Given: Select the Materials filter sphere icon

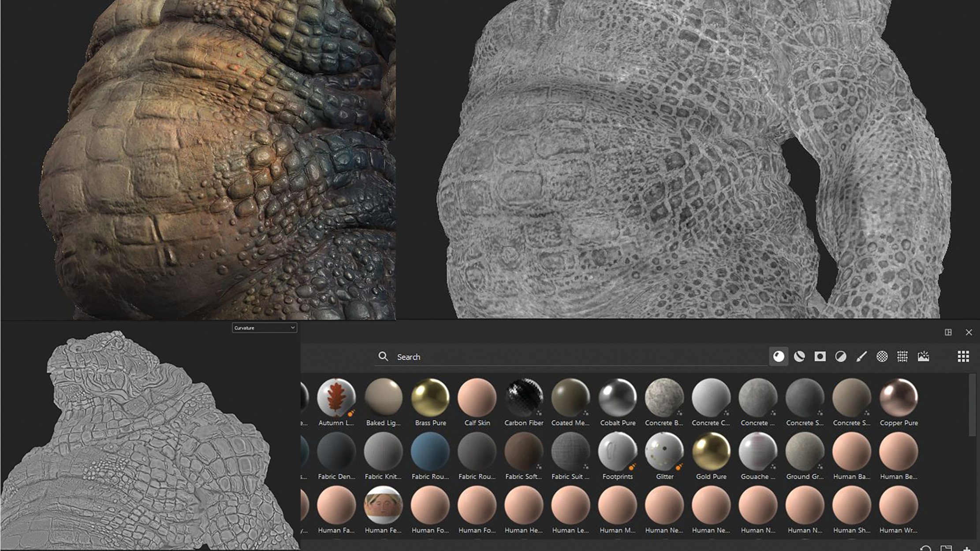Looking at the screenshot, I should [779, 356].
